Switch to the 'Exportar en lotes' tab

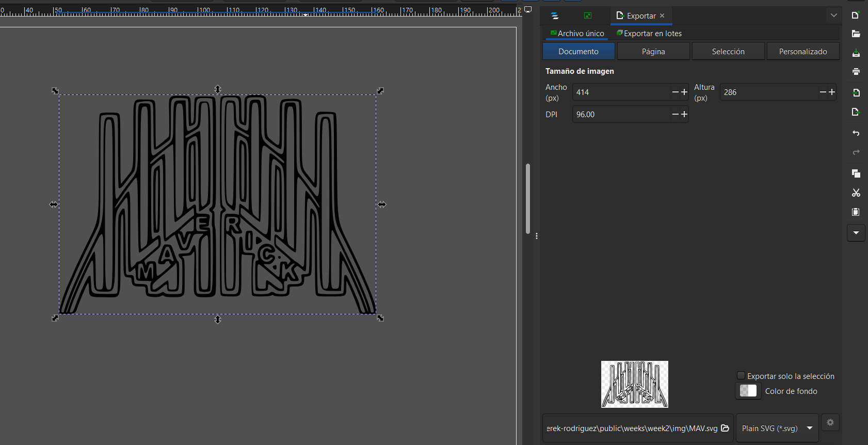[649, 34]
